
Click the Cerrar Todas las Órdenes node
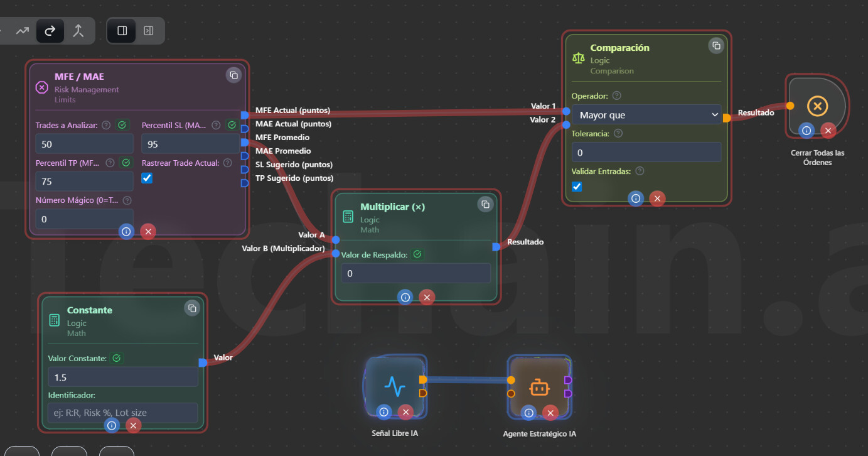click(817, 106)
